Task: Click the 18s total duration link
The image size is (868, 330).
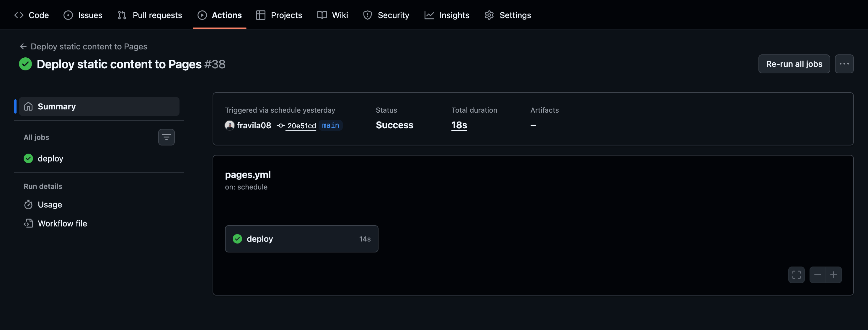Action: [459, 125]
